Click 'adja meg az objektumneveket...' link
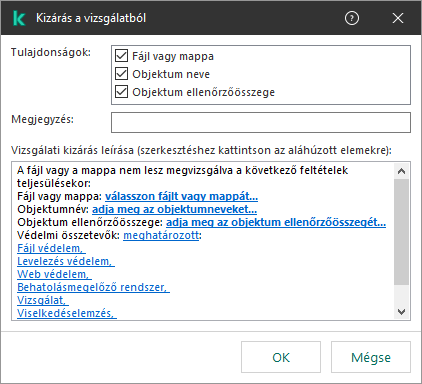The image size is (422, 384). [174, 209]
